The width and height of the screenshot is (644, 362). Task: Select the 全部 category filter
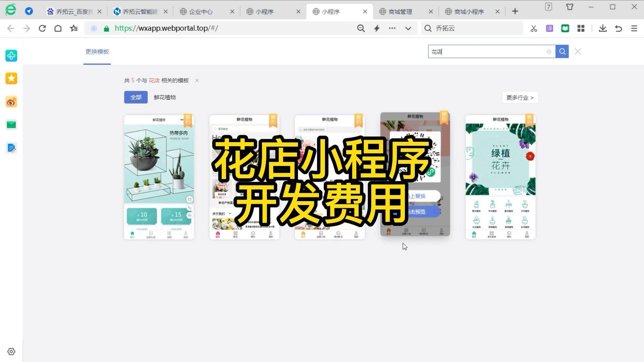[136, 97]
